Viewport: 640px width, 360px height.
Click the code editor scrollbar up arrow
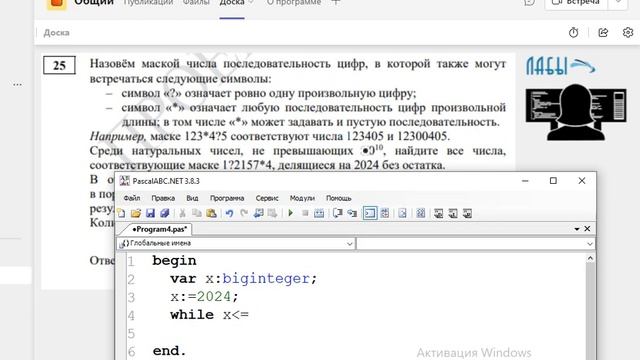pyautogui.click(x=590, y=258)
